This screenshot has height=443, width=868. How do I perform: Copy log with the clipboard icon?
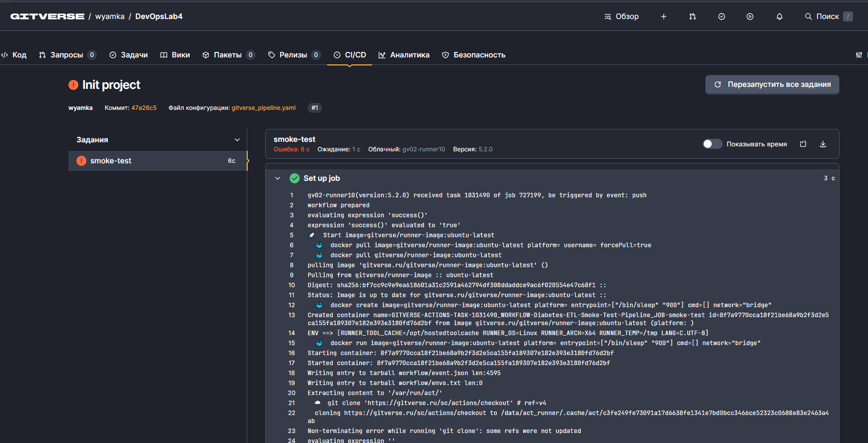803,144
